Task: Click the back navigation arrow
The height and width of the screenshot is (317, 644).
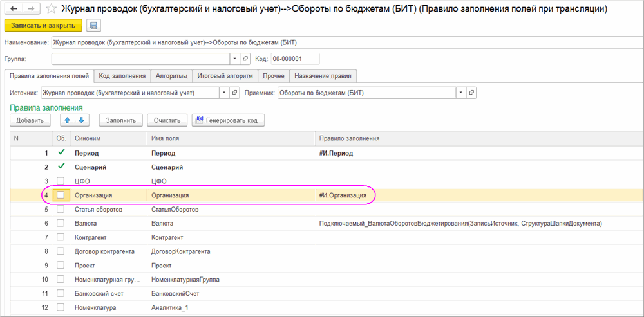Action: point(14,9)
